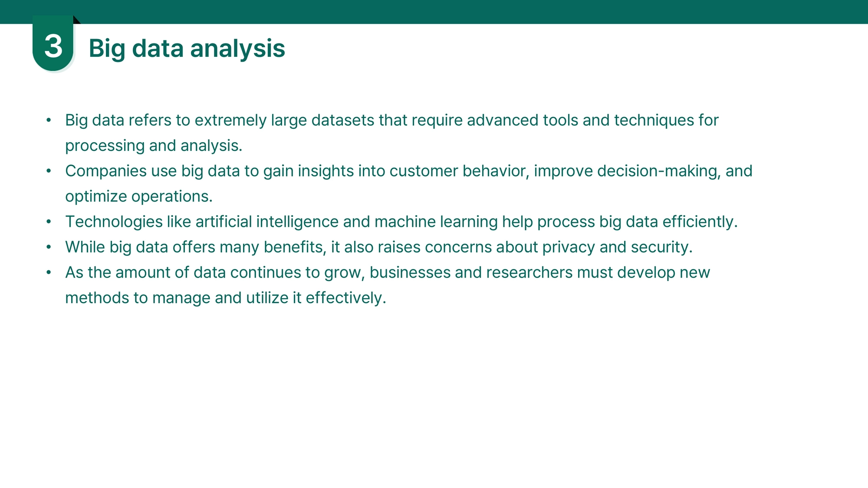868x488 pixels.
Task: Click the bullet marker before "While big data"
Action: tap(49, 247)
